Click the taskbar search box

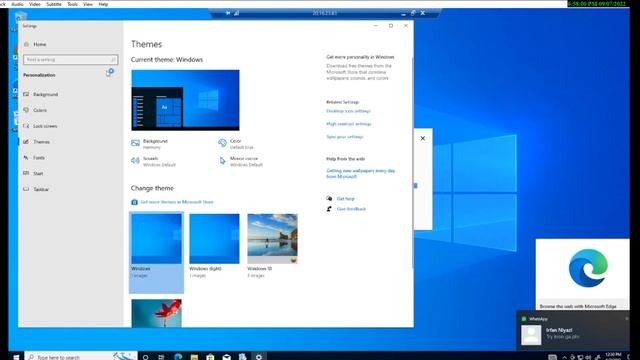coord(81,356)
